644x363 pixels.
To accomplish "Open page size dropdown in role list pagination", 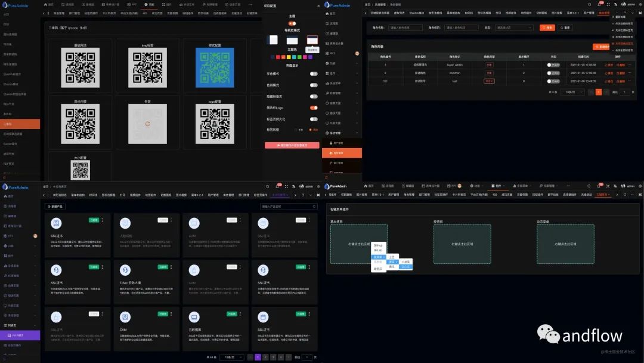I will click(573, 92).
